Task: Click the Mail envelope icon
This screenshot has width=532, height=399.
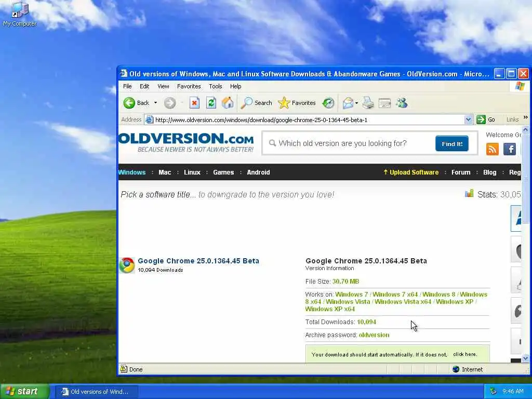Action: pyautogui.click(x=348, y=103)
